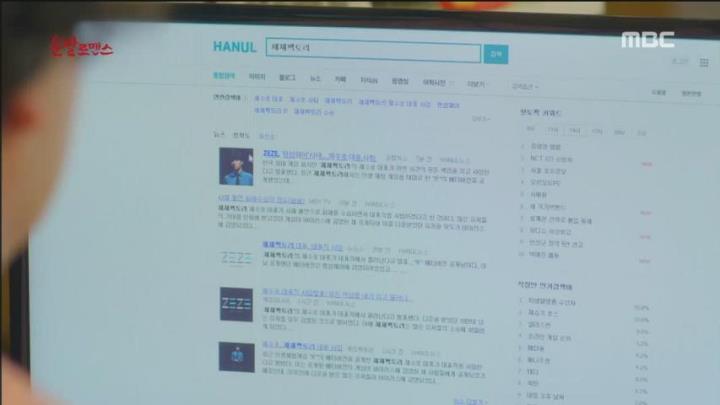Open the dark ZEZE logo thumbnail
Screen dimensions: 720x405
236,304
